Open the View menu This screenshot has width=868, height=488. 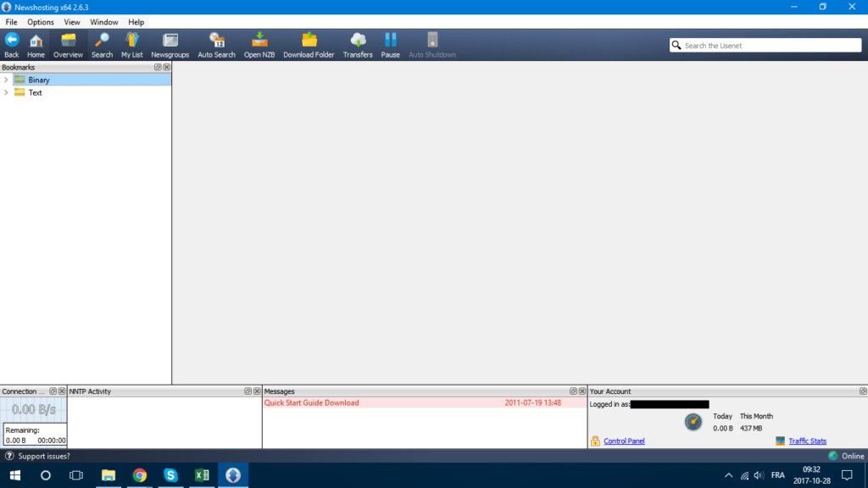tap(71, 22)
